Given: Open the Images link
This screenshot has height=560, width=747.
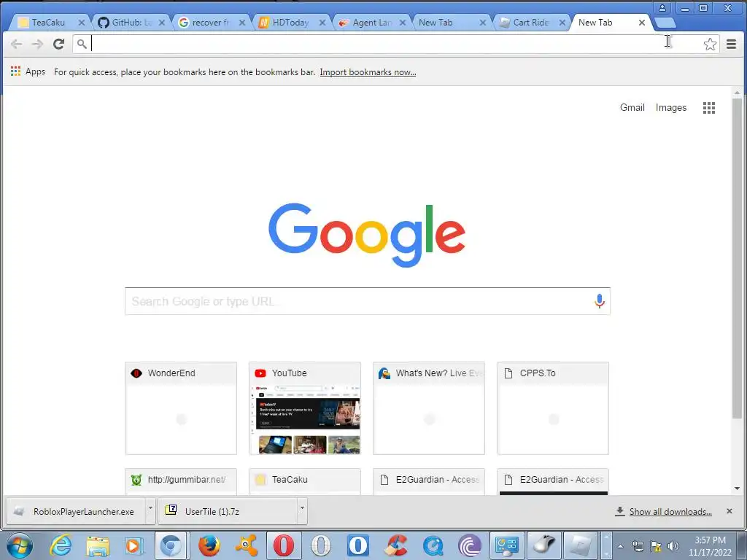Looking at the screenshot, I should coord(671,108).
